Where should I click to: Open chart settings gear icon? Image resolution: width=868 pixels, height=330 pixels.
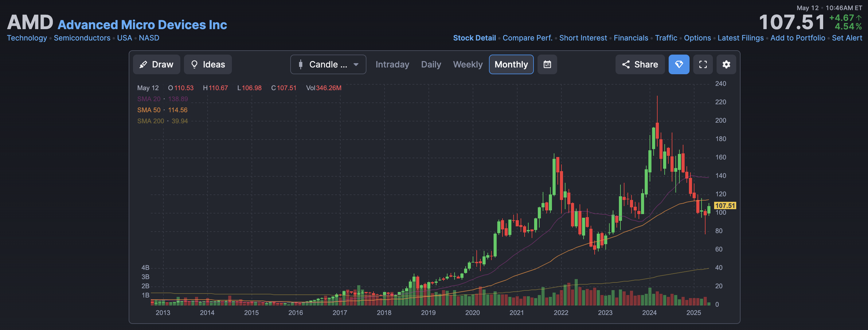(726, 64)
